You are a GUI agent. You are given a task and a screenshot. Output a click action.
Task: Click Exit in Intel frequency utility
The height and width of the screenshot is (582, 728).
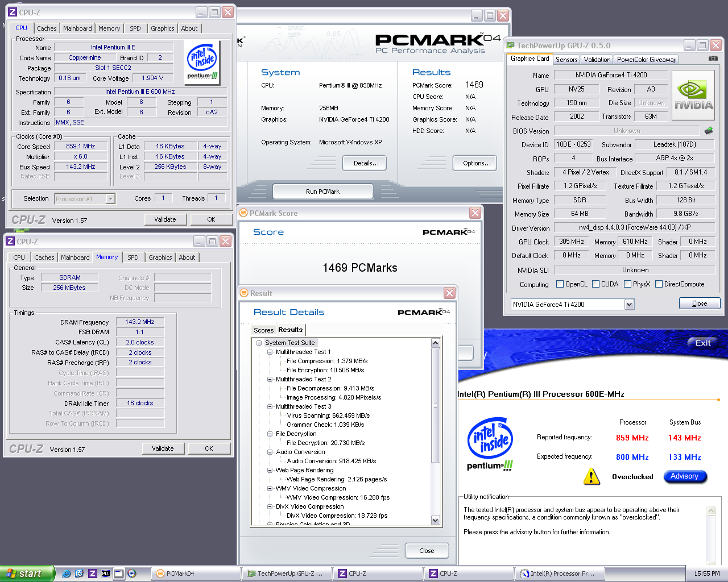pyautogui.click(x=703, y=343)
